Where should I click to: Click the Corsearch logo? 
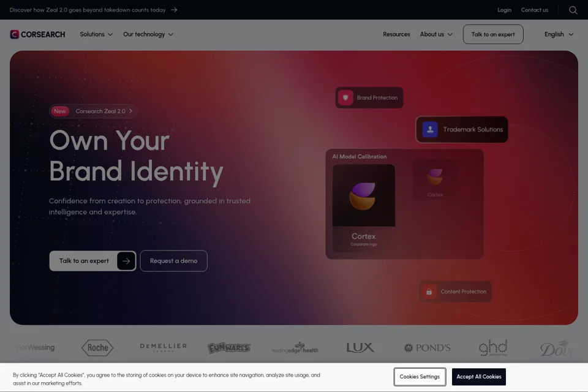[x=37, y=34]
